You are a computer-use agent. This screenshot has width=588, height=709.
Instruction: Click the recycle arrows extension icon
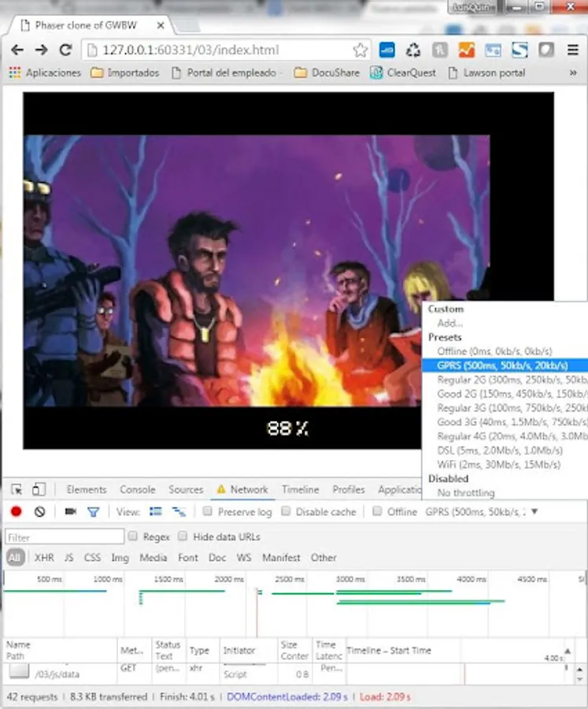pos(412,50)
